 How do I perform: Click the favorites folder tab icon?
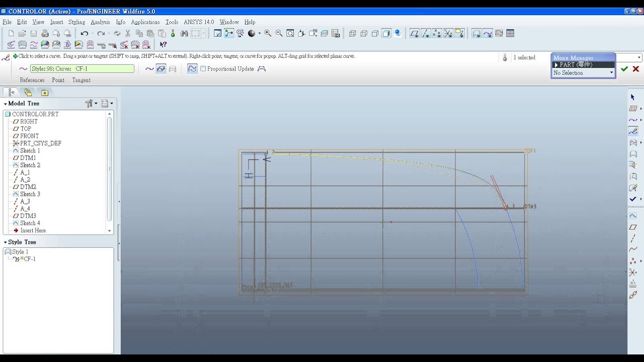[45, 92]
